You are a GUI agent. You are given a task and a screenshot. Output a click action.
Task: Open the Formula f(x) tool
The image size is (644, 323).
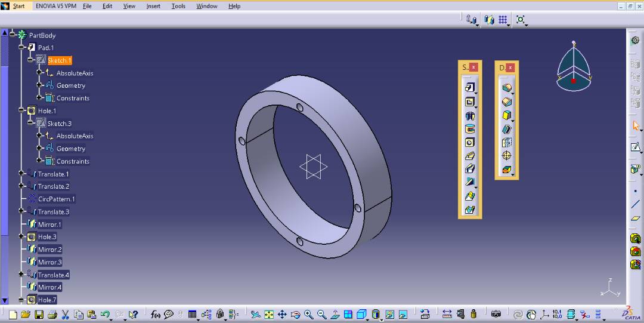click(155, 314)
